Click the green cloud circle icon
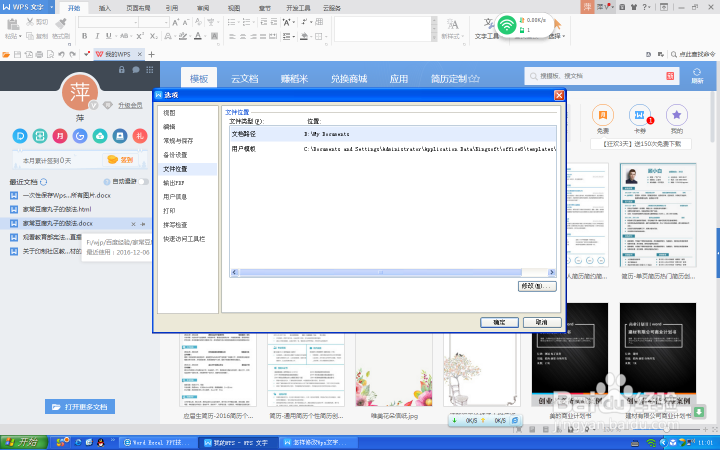This screenshot has height=450, width=720. pos(100,136)
